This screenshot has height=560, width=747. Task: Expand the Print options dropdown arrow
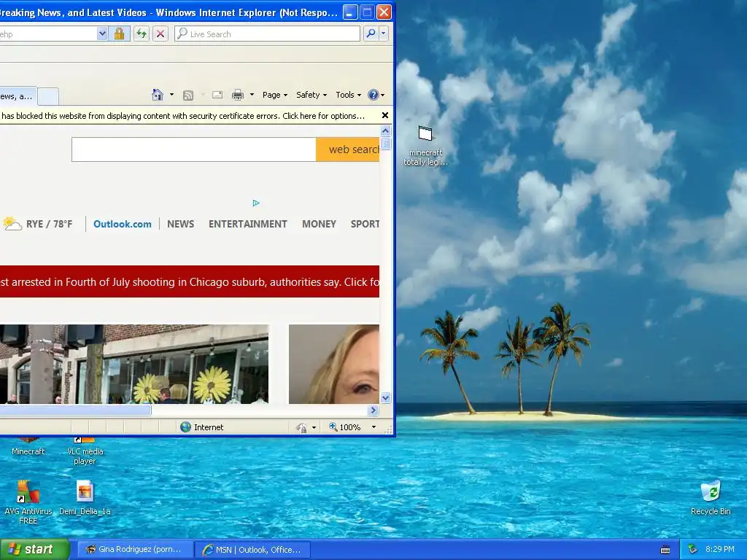coord(252,95)
